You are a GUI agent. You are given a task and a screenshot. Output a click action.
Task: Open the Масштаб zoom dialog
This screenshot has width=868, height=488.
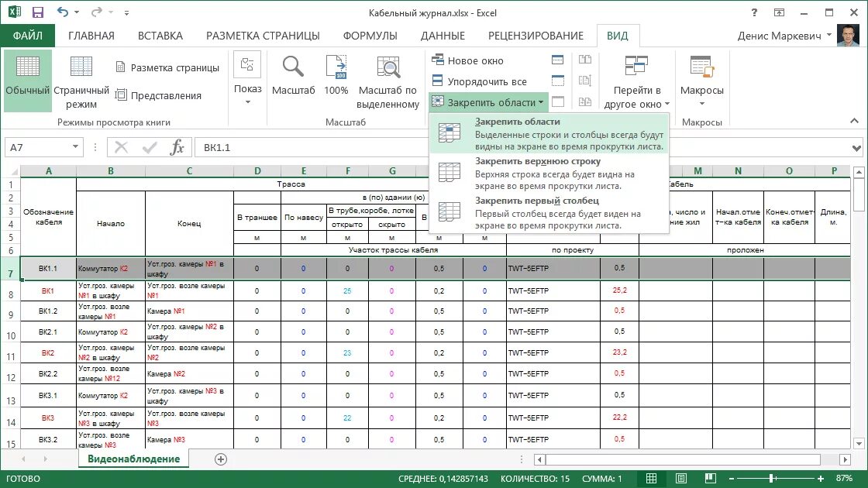click(294, 77)
